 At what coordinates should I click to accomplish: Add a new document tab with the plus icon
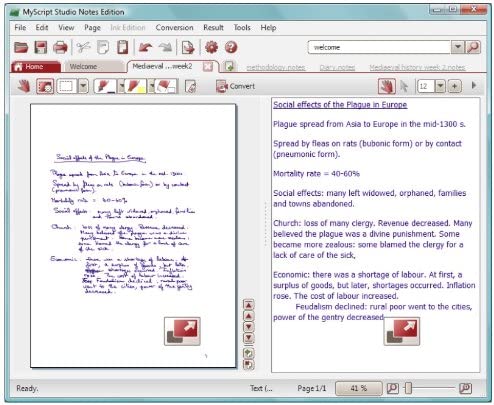[229, 66]
